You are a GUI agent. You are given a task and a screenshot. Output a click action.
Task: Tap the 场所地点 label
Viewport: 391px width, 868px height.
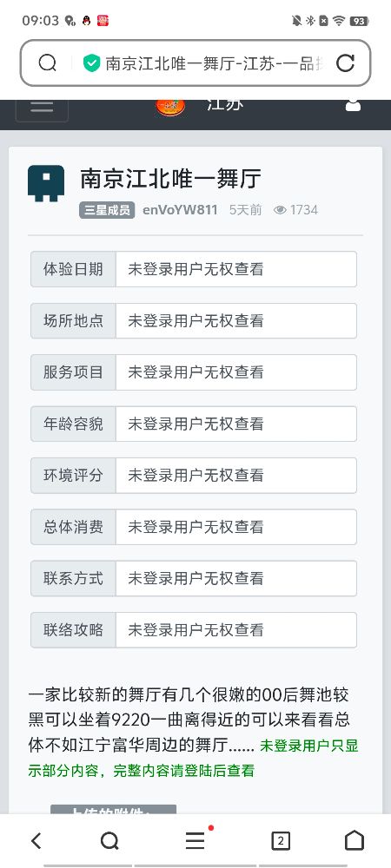73,320
